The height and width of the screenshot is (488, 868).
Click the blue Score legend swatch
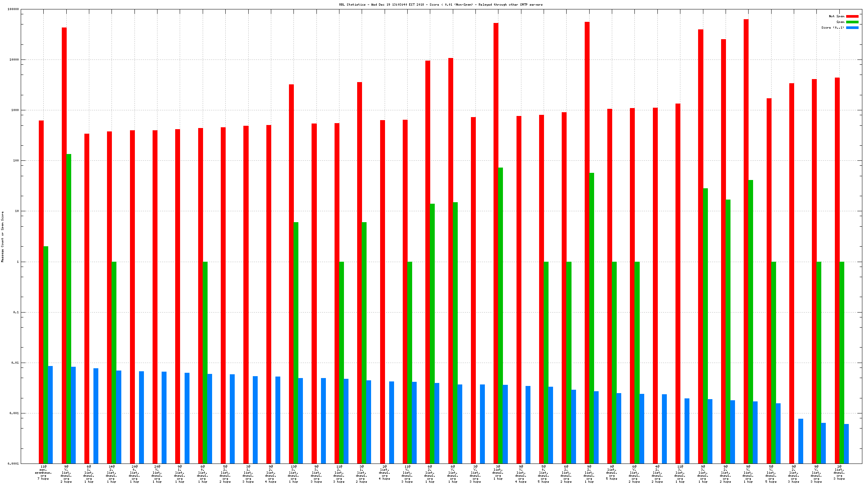[852, 27]
